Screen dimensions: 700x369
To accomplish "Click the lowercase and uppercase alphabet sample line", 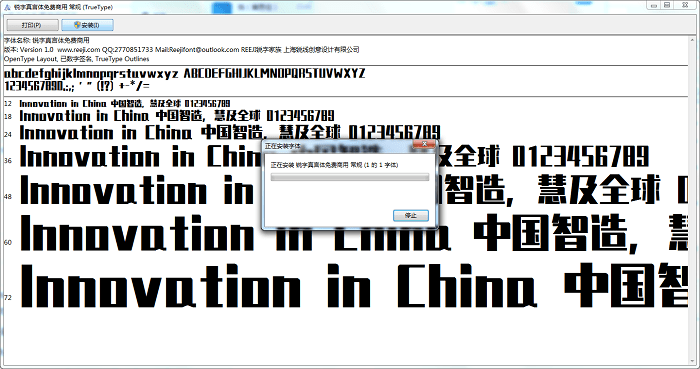I will 184,73.
